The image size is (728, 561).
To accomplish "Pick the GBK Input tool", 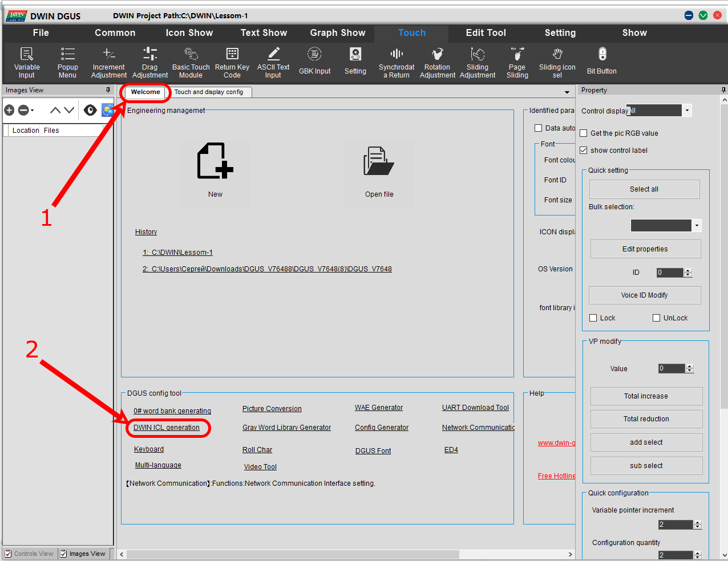I will (314, 61).
